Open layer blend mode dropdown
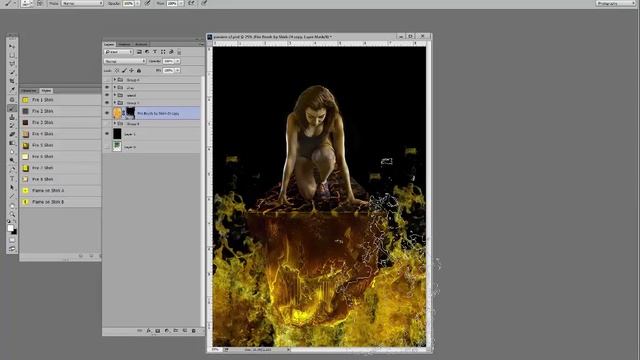 [x=124, y=61]
